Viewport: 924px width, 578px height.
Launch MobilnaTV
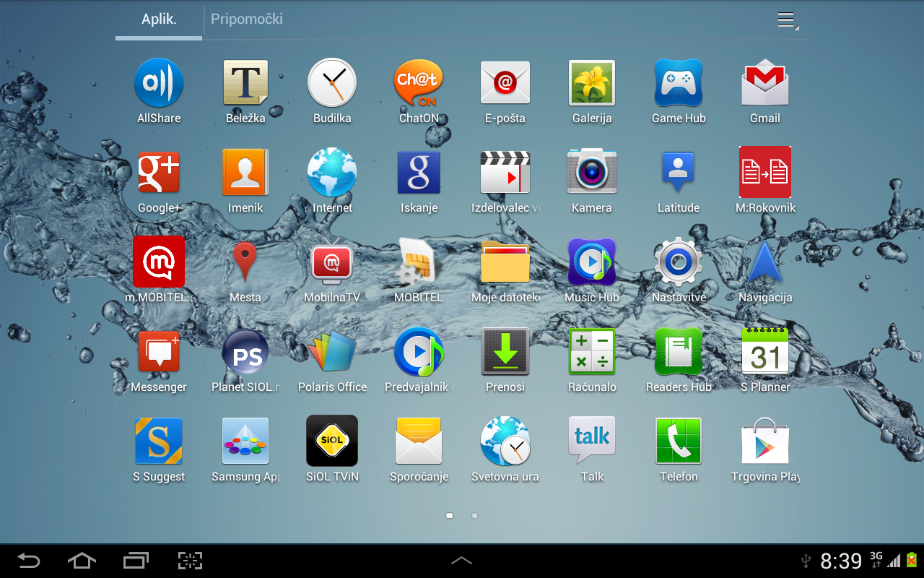point(332,262)
